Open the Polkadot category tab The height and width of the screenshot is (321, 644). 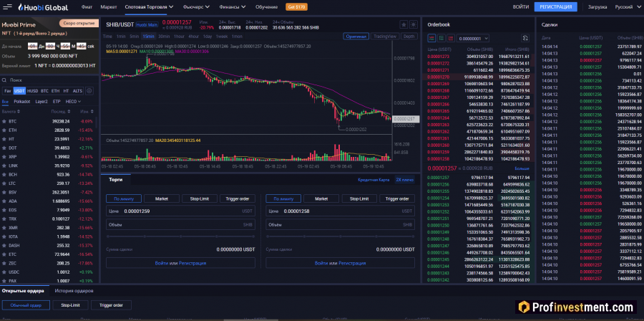(x=21, y=102)
